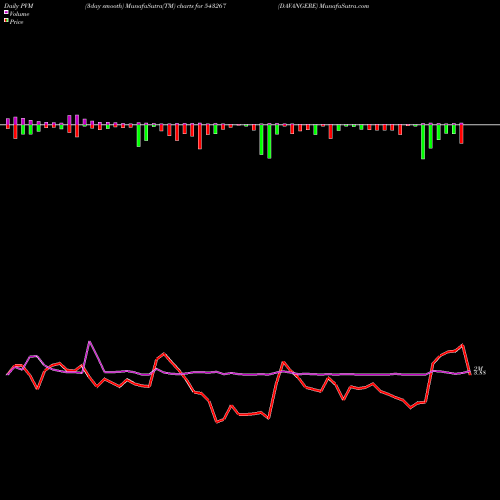Click the last red bar of histogram

click(x=461, y=134)
